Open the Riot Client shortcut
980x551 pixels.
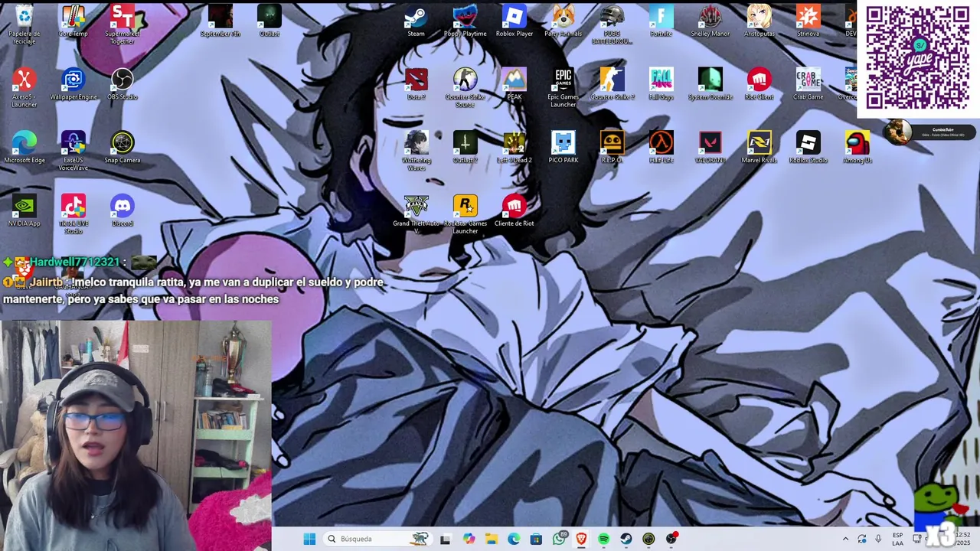(759, 84)
